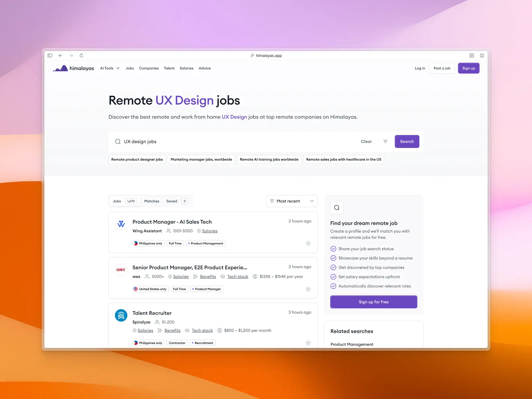The height and width of the screenshot is (399, 532).
Task: Open the Jobs nav item
Action: click(130, 68)
